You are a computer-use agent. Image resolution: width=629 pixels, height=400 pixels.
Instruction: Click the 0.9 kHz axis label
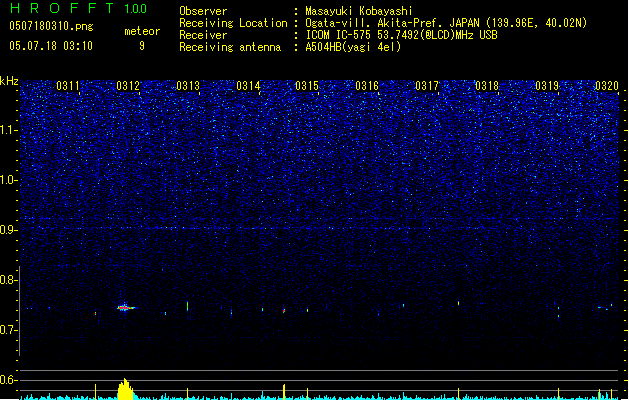[x=9, y=230]
